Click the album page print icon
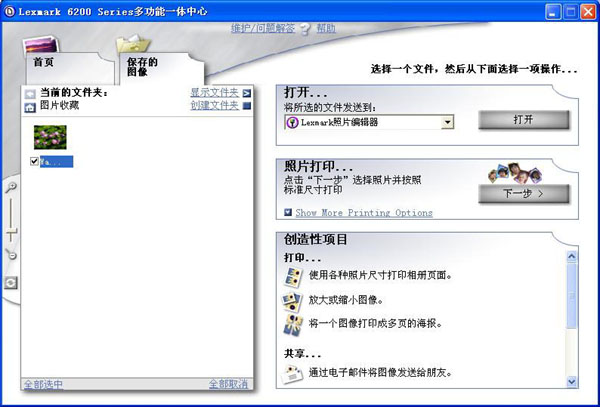Viewport: 600px width, 407px height. pyautogui.click(x=292, y=275)
